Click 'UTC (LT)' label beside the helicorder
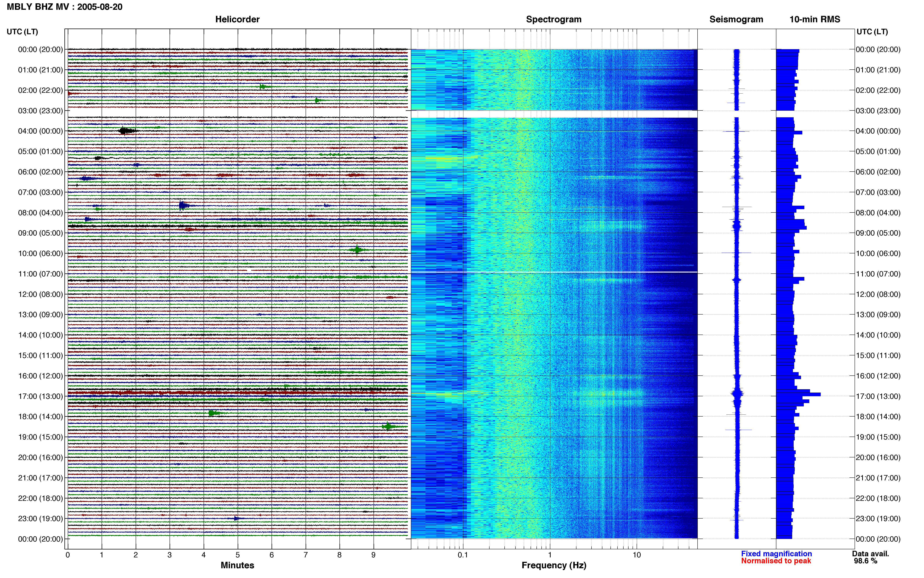 tap(22, 32)
